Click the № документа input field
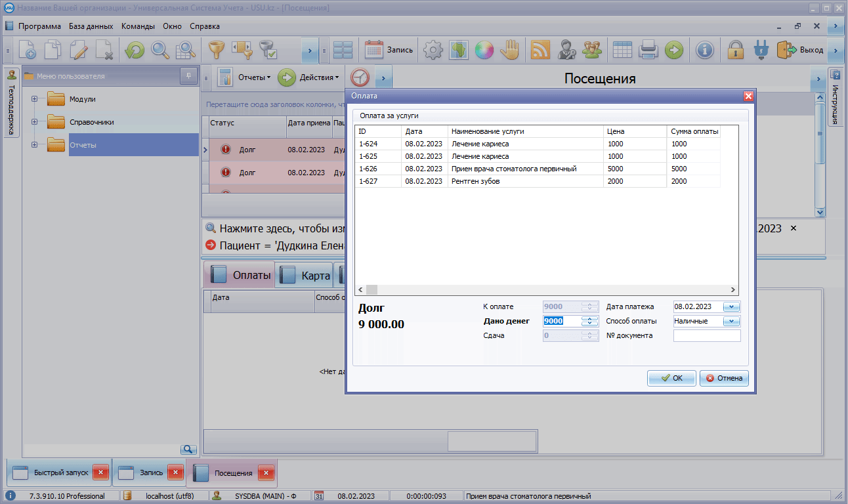 pyautogui.click(x=706, y=336)
